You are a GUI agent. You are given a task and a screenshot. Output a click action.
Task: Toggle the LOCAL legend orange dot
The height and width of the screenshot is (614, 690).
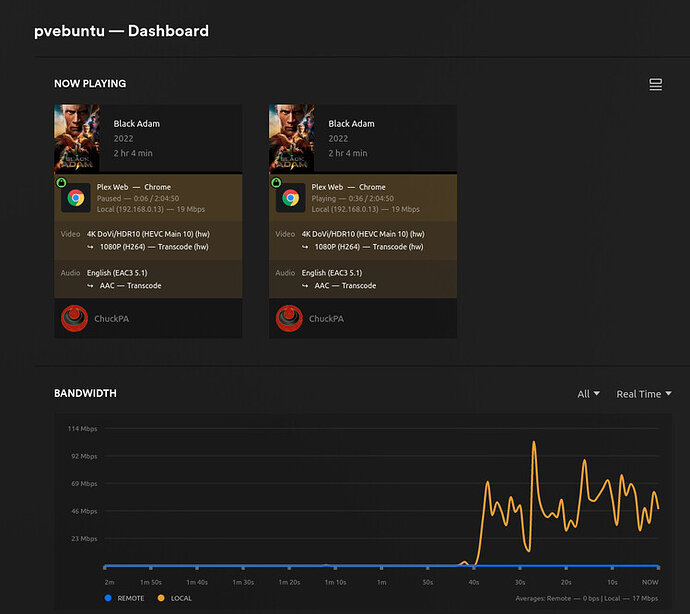[x=161, y=598]
